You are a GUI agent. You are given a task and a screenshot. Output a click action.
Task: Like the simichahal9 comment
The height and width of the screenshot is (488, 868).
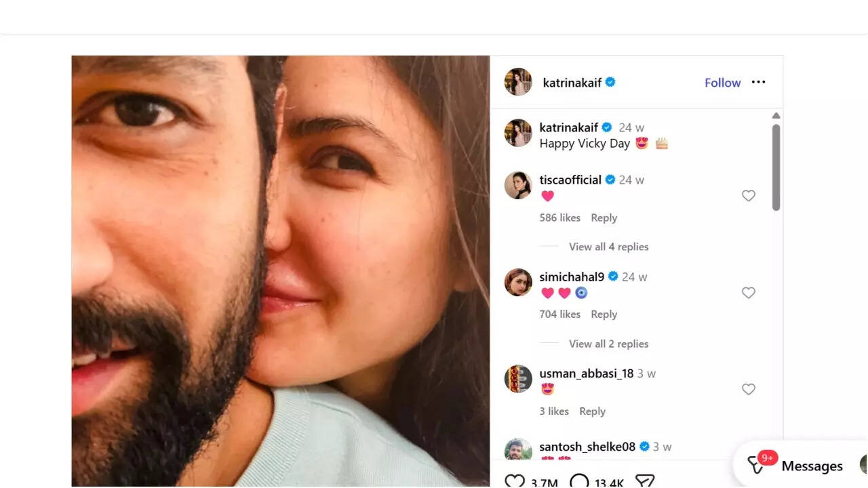tap(749, 293)
